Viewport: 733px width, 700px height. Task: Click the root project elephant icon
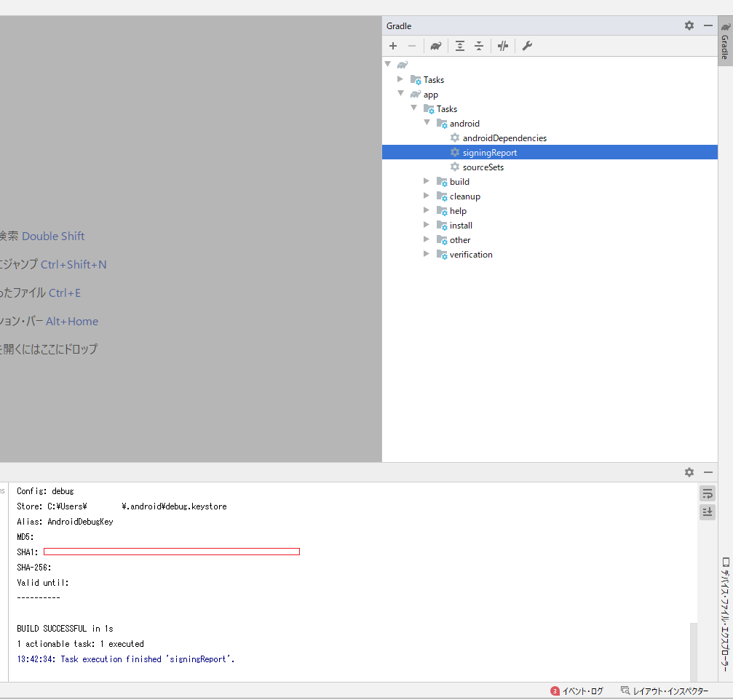(x=403, y=65)
